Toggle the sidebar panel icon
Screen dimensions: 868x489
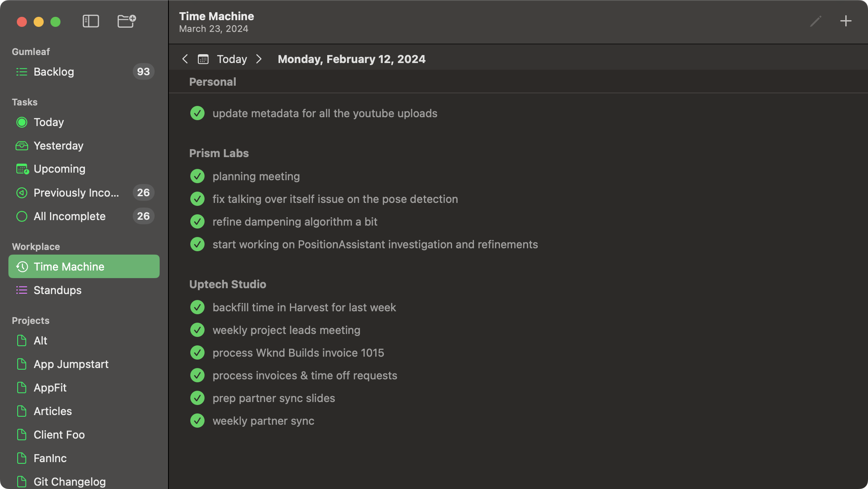(x=91, y=21)
